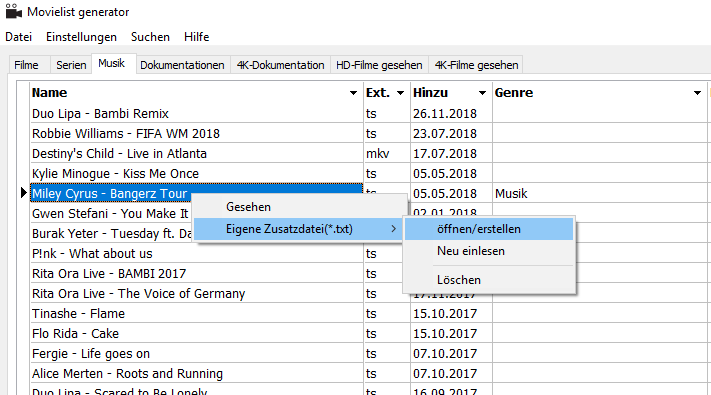Select Miley Cyrus - Bangerz Tour row
This screenshot has width=711, height=395.
(x=197, y=193)
